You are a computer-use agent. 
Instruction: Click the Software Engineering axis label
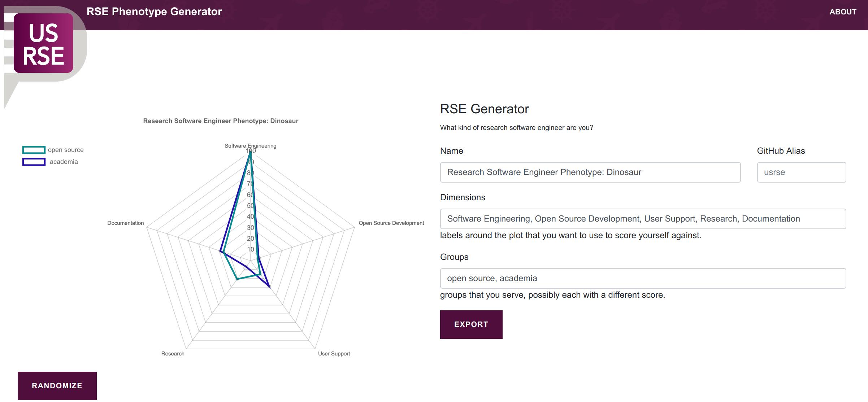tap(251, 146)
